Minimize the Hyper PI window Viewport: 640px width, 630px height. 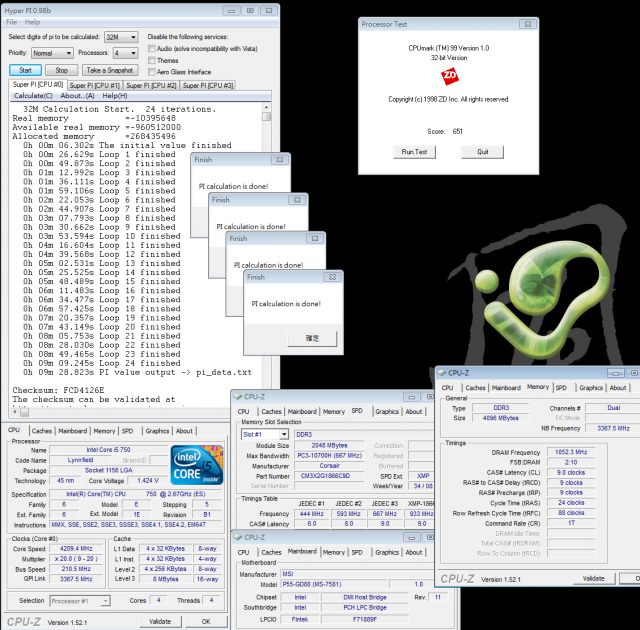pos(231,11)
